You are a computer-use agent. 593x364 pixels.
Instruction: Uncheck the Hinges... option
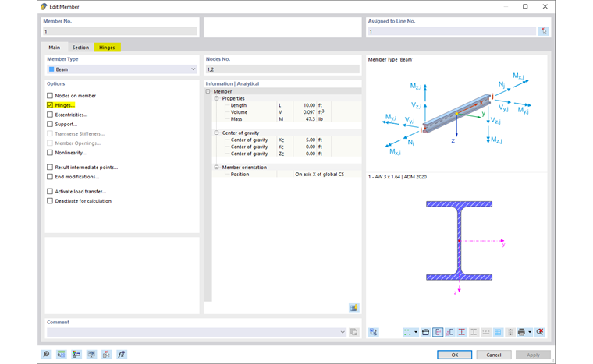click(50, 105)
